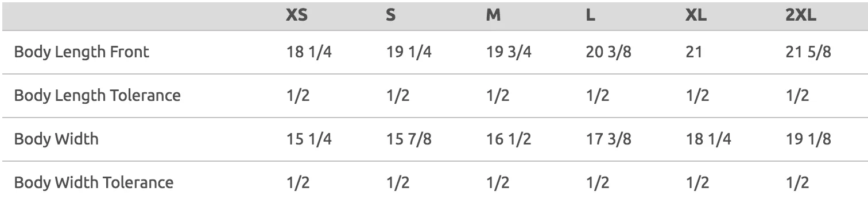
Task: Select the Body Length Tolerance row label
Action: [97, 95]
